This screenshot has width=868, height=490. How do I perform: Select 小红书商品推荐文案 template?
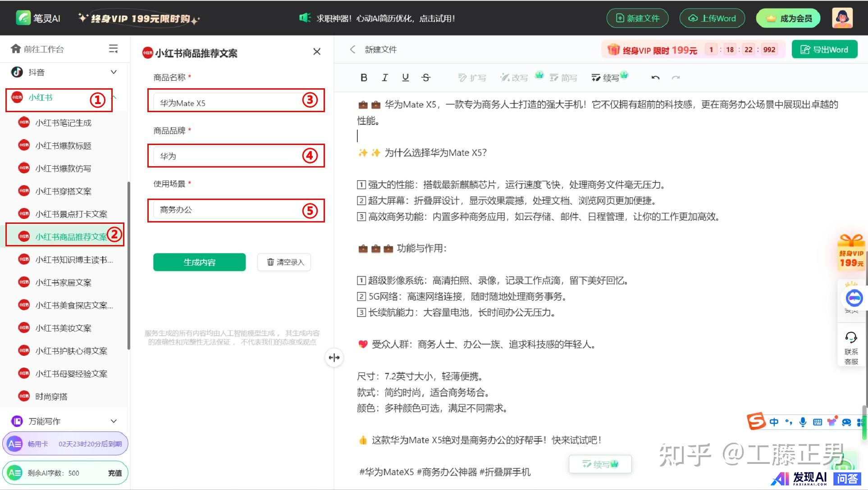[x=64, y=236]
